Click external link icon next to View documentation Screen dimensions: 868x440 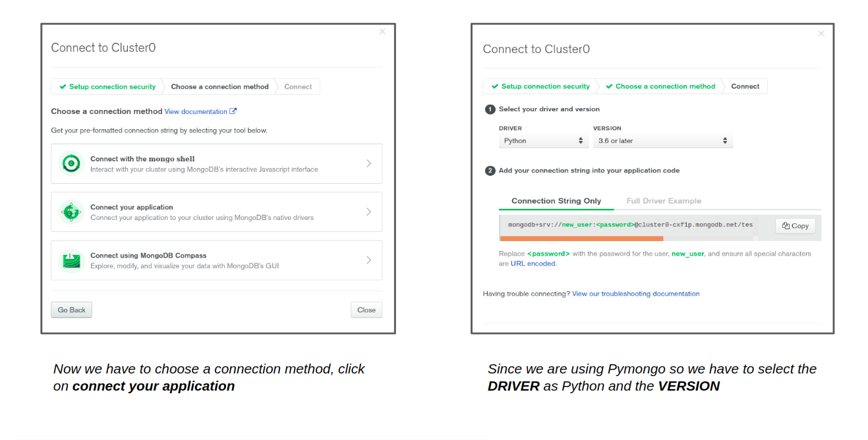click(x=233, y=111)
